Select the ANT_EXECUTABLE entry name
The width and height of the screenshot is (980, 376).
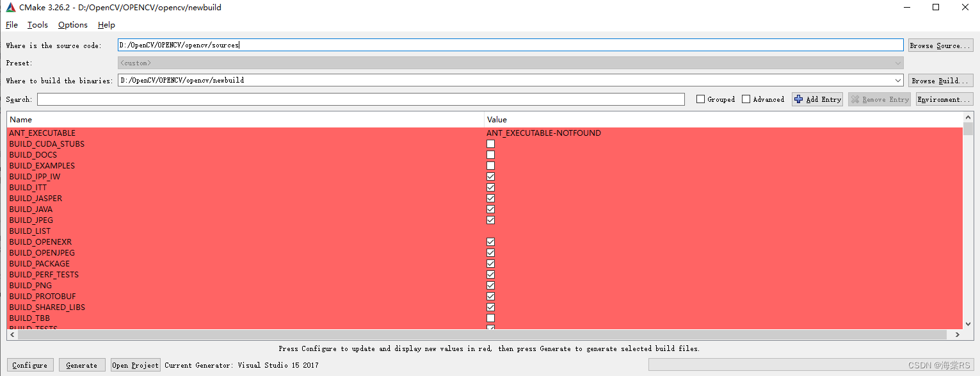pyautogui.click(x=42, y=133)
